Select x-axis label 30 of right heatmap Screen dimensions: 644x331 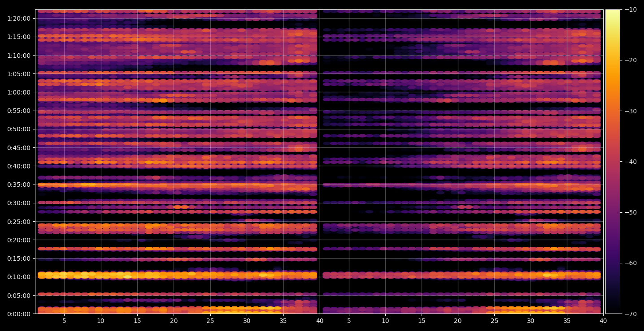tap(531, 321)
